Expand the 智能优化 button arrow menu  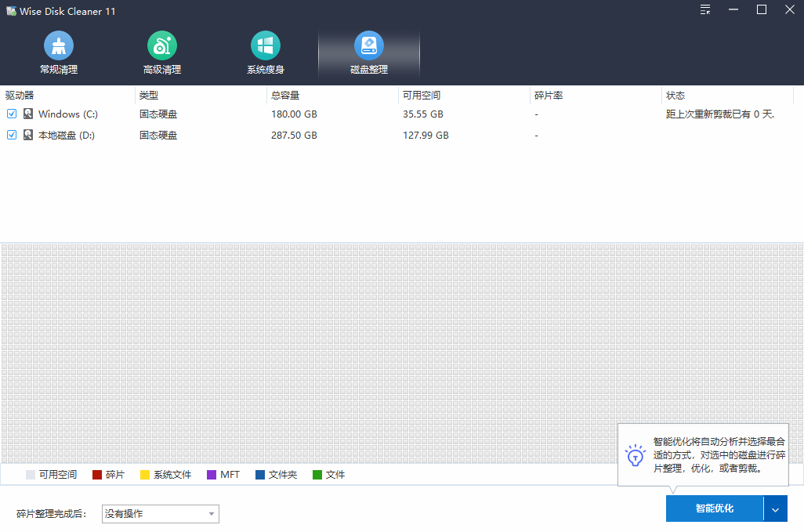pyautogui.click(x=775, y=509)
